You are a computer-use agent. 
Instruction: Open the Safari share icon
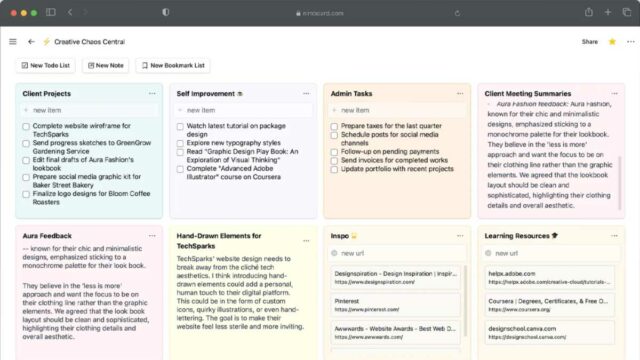pyautogui.click(x=589, y=12)
